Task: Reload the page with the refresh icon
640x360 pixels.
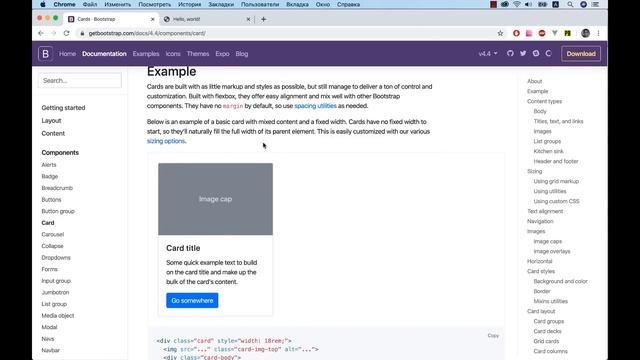Action: tap(67, 33)
